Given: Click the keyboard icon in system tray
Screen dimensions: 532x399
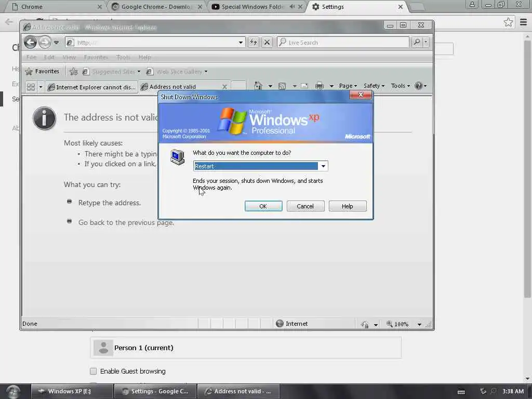Looking at the screenshot, I should click(461, 392).
